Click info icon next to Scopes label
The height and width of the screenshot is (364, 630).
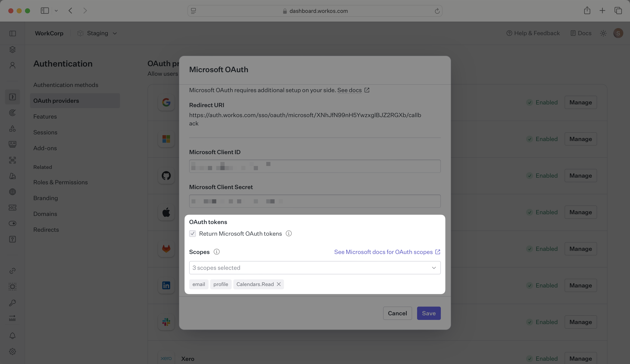click(x=216, y=252)
